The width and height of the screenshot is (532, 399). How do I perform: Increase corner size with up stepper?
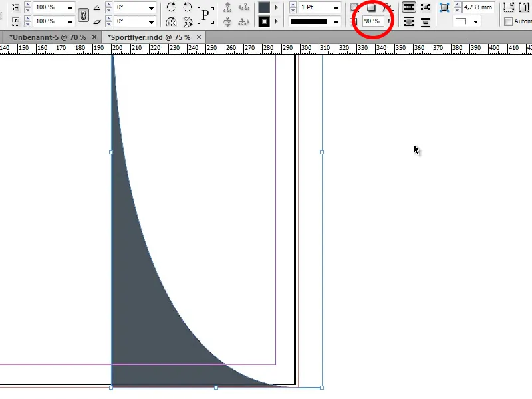[458, 5]
